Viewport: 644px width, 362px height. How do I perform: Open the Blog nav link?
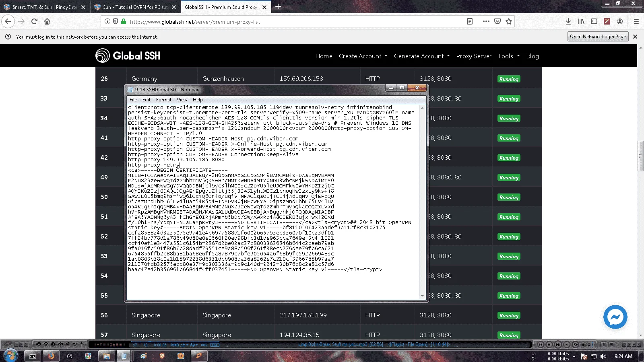point(532,56)
